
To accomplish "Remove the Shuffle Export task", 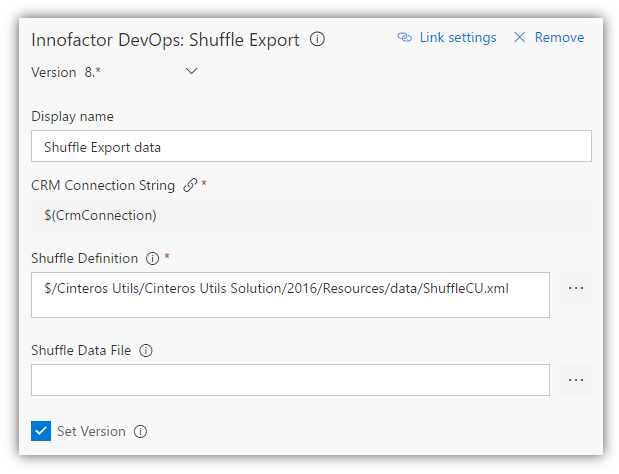I will click(559, 37).
